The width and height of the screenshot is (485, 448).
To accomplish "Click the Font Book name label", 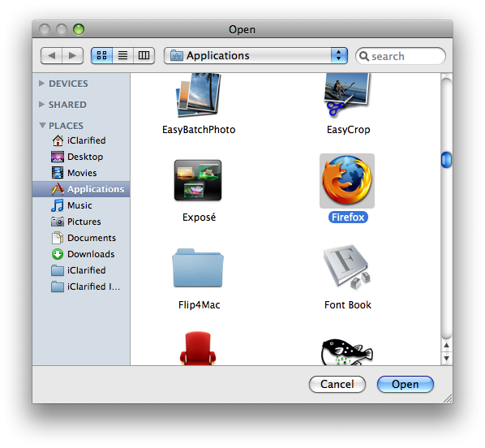I will coord(348,305).
